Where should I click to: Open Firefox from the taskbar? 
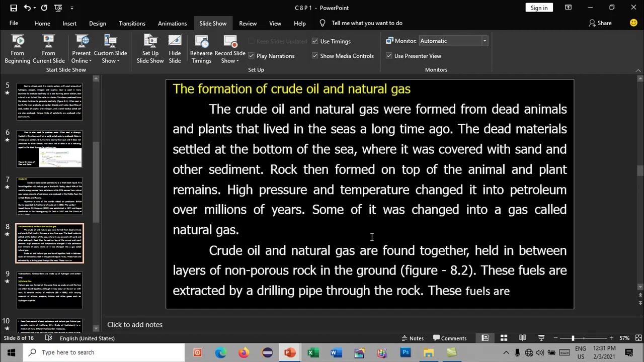(244, 352)
